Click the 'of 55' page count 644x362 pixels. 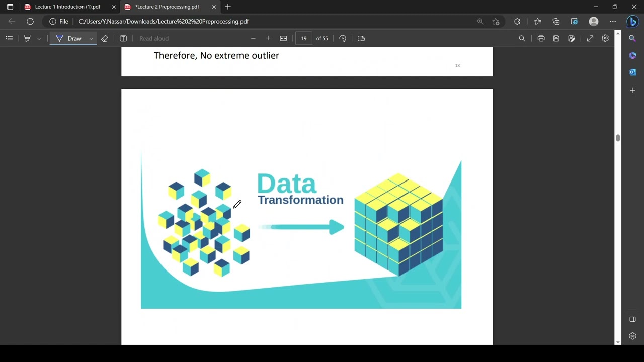pos(322,38)
